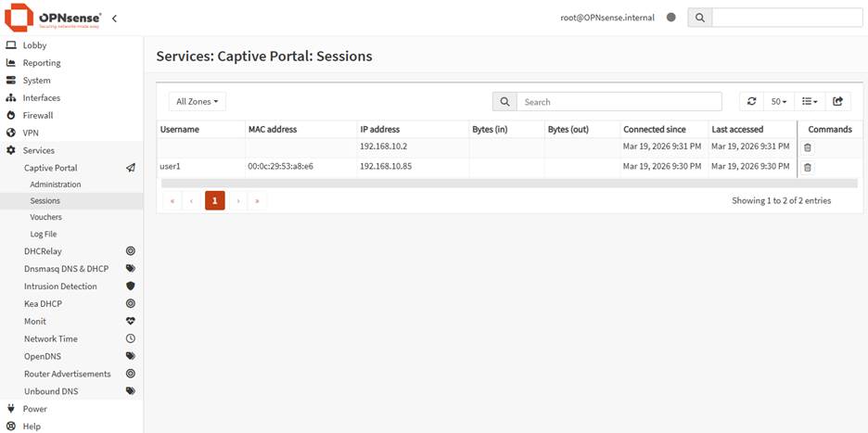Sort table by Username column header
Screen dimensions: 868x433
pos(180,130)
